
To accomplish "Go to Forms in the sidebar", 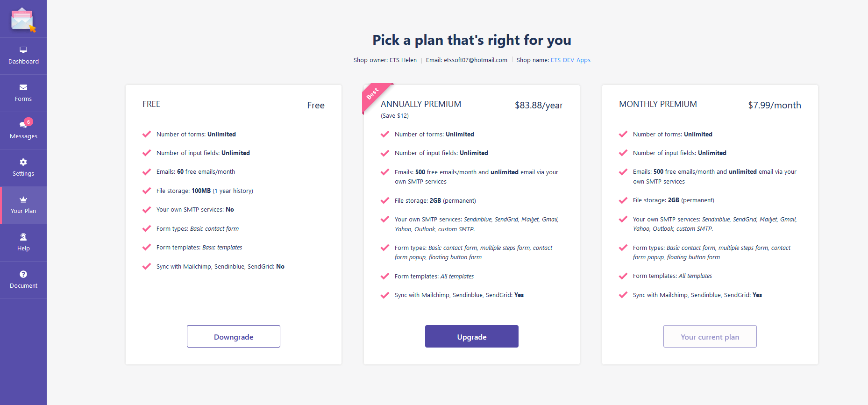I will [x=23, y=93].
